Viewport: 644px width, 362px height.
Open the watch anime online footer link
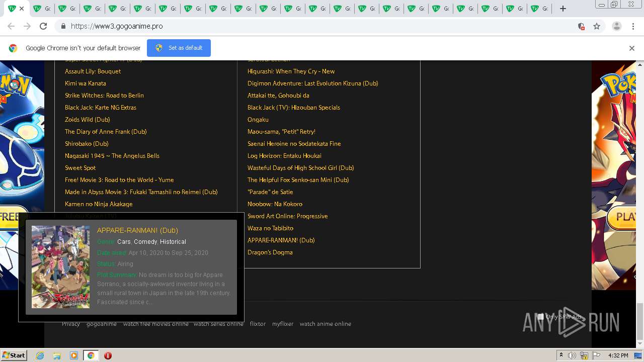[x=326, y=324]
